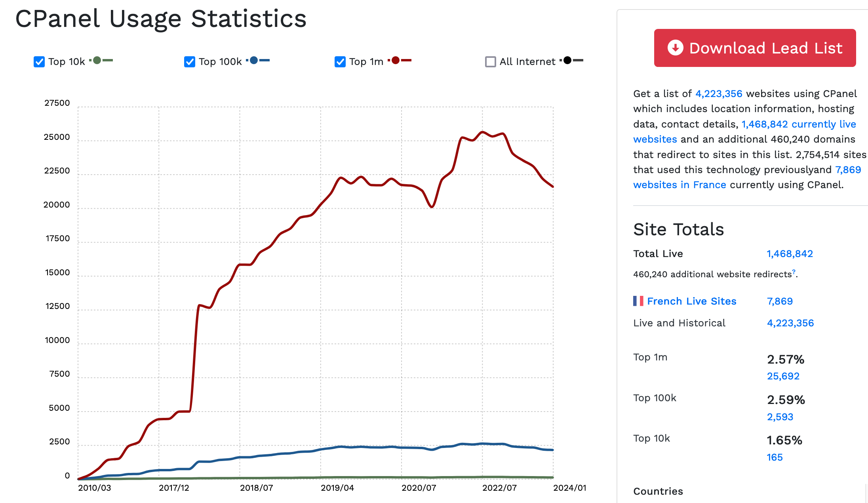Viewport: 868px width, 503px height.
Task: Click the 165 Top 10k count link
Action: pos(774,457)
